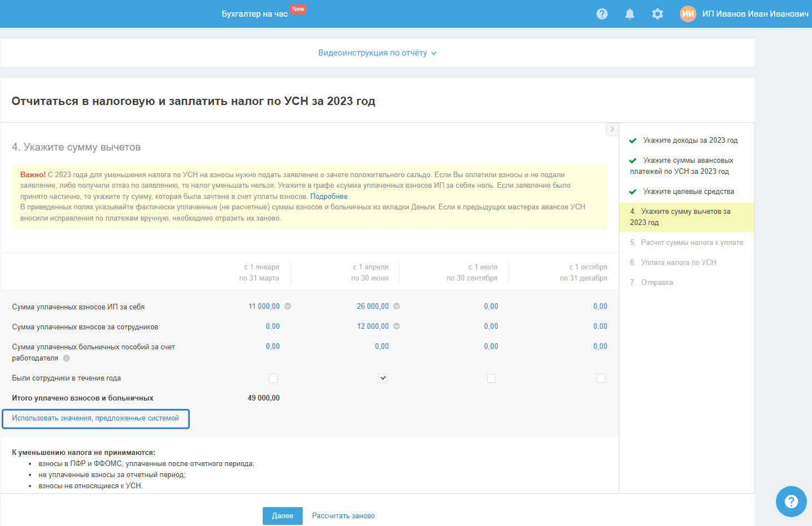This screenshot has height=526, width=812.
Task: Edit the 26 000,00 self-contribution value
Action: 373,307
